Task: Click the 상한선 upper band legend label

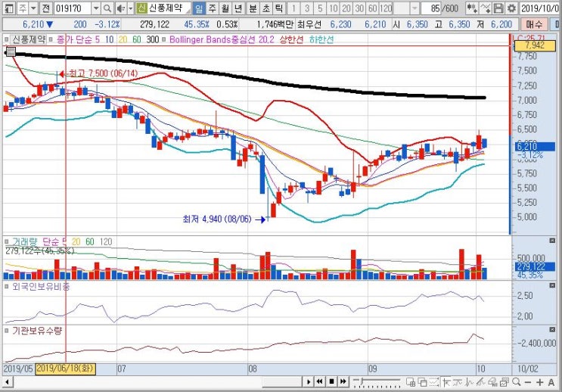Action: pyautogui.click(x=291, y=39)
